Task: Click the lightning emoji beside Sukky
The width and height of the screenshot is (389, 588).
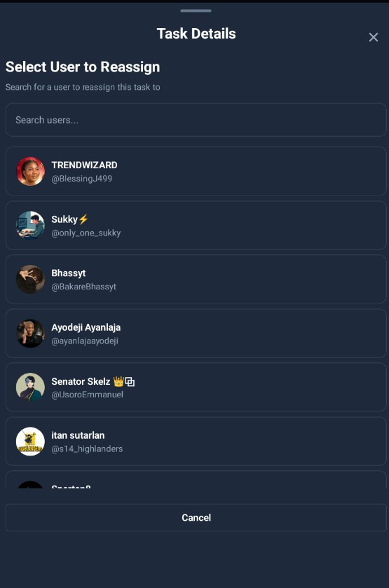Action: [83, 219]
